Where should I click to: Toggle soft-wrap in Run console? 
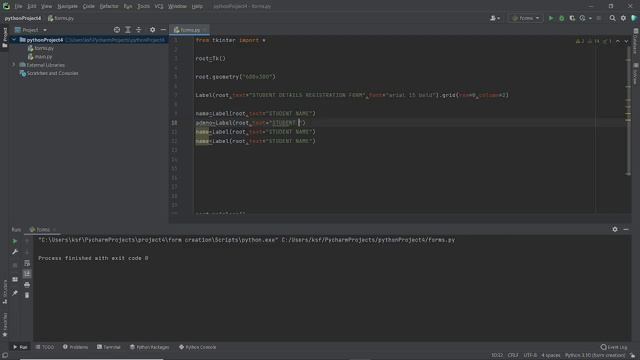(x=27, y=263)
